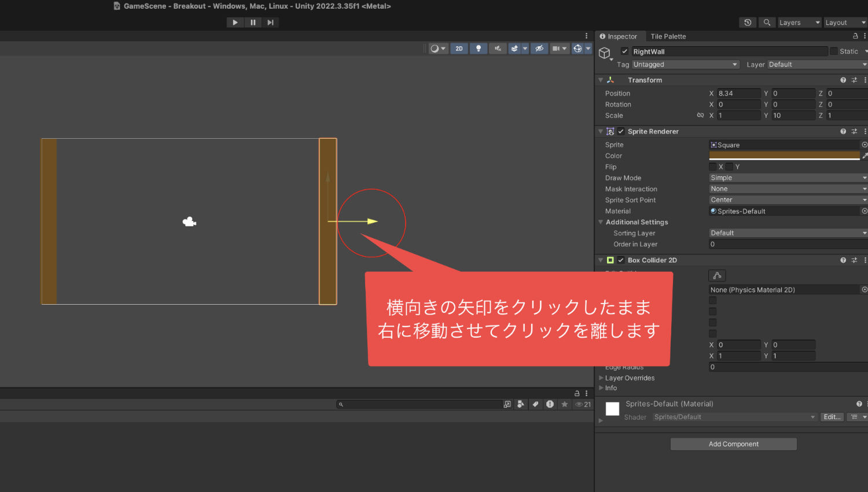Disable the Sprite Renderer enabled checkbox
This screenshot has height=492, width=868.
tap(621, 132)
